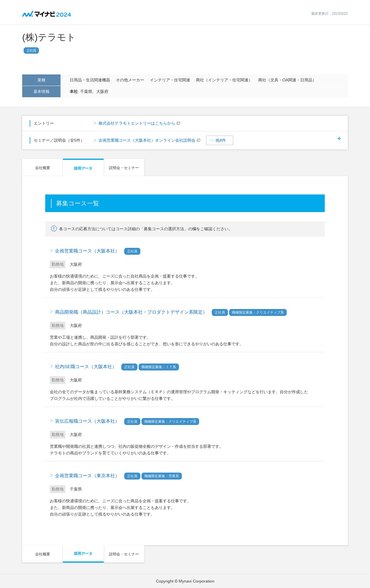Click the 最終更新日：2023/3/22 text
The height and width of the screenshot is (588, 370).
coord(329,14)
